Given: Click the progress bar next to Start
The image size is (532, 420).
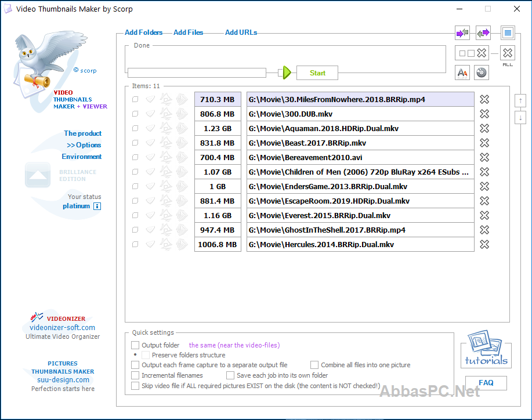Looking at the screenshot, I should coord(197,73).
